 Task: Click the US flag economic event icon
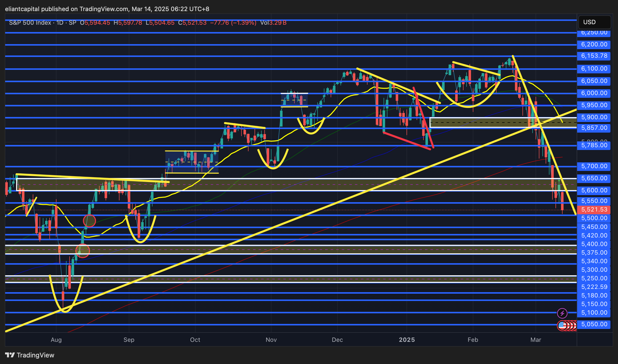[562, 325]
